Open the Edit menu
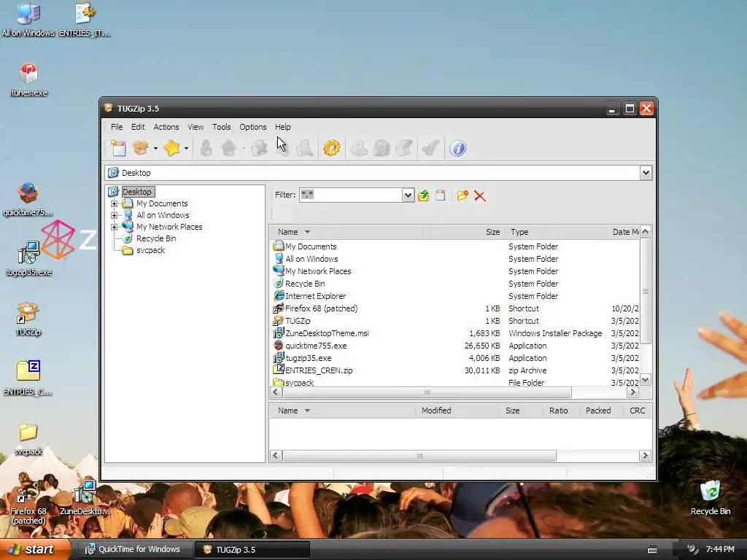747x560 pixels. click(138, 127)
